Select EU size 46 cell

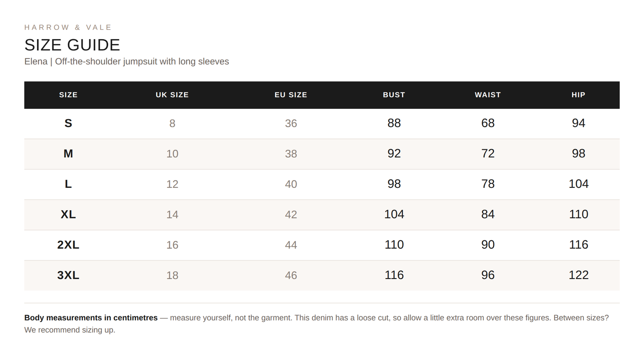point(291,275)
